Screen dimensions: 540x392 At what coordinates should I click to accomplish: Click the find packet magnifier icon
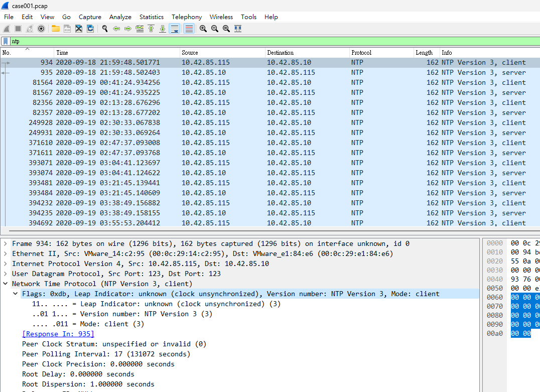105,29
